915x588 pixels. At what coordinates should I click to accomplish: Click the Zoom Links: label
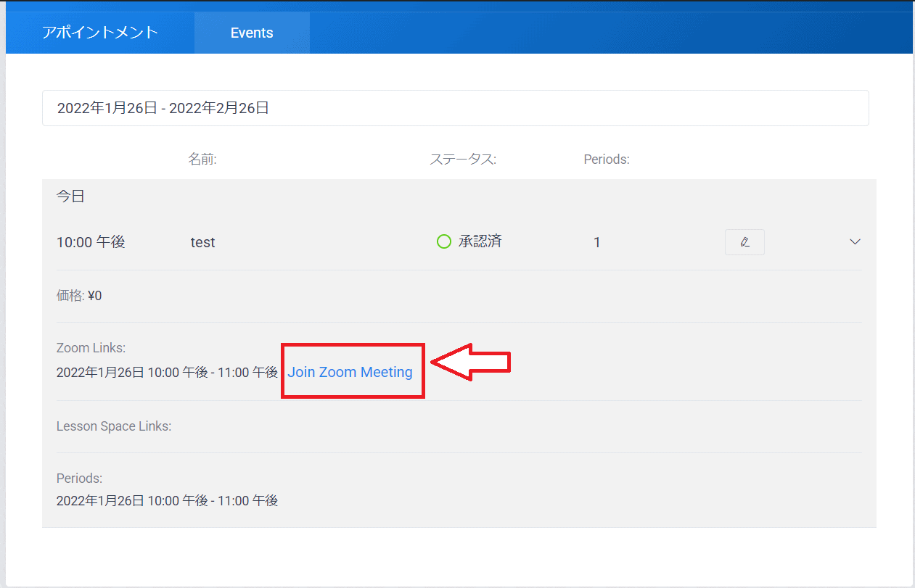click(91, 348)
